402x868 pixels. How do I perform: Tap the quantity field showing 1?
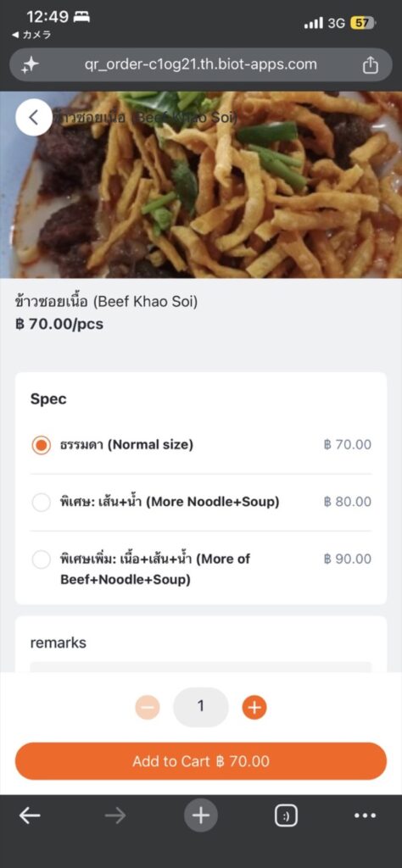pyautogui.click(x=201, y=707)
